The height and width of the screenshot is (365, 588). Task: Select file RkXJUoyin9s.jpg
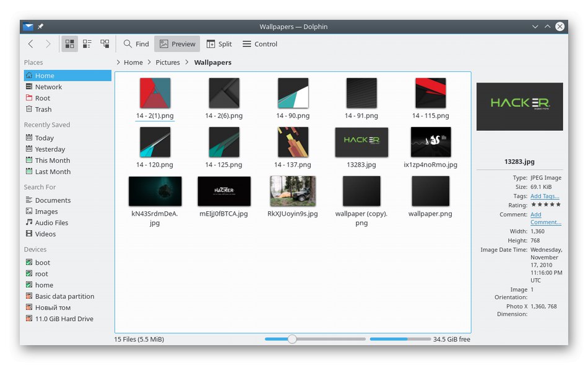click(293, 197)
